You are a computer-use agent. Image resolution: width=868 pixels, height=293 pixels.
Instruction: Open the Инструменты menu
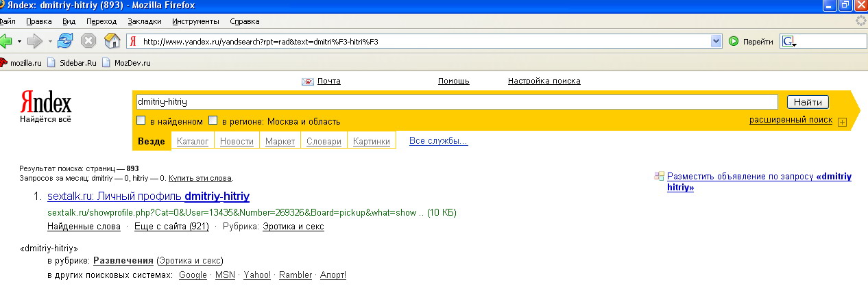[196, 21]
